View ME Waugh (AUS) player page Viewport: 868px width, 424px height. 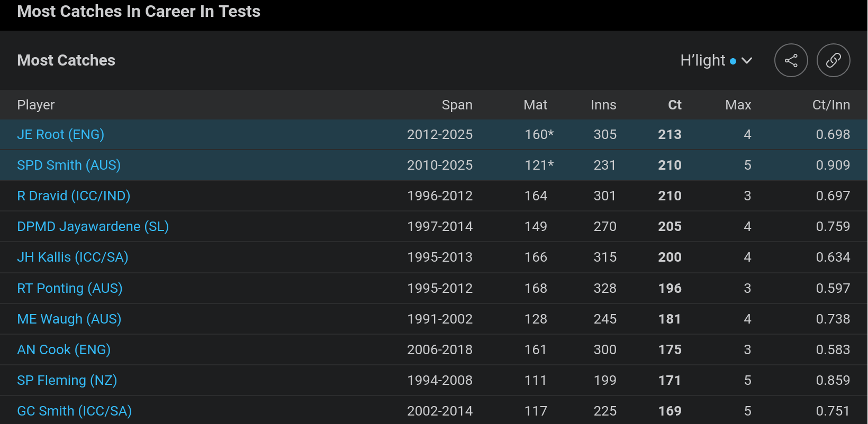[x=69, y=319]
